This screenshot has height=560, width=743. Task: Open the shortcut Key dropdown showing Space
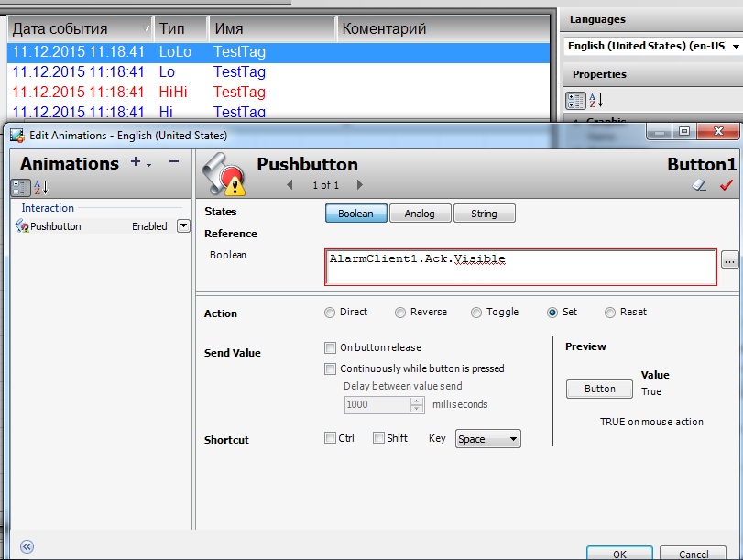pyautogui.click(x=488, y=439)
